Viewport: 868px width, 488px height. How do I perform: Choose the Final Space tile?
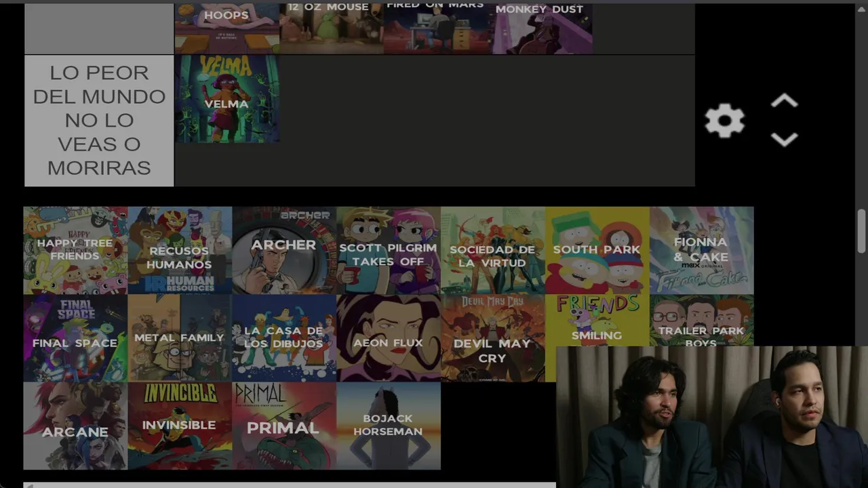coord(75,338)
